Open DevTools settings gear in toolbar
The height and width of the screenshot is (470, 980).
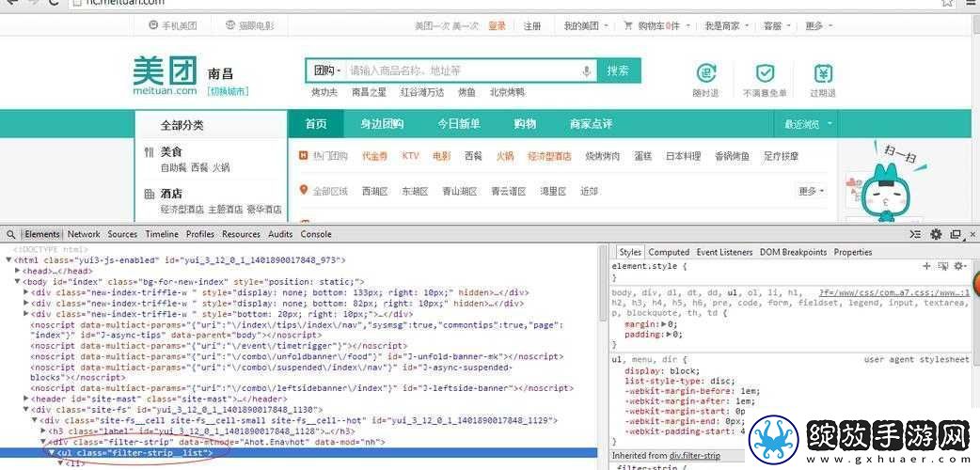pyautogui.click(x=936, y=234)
